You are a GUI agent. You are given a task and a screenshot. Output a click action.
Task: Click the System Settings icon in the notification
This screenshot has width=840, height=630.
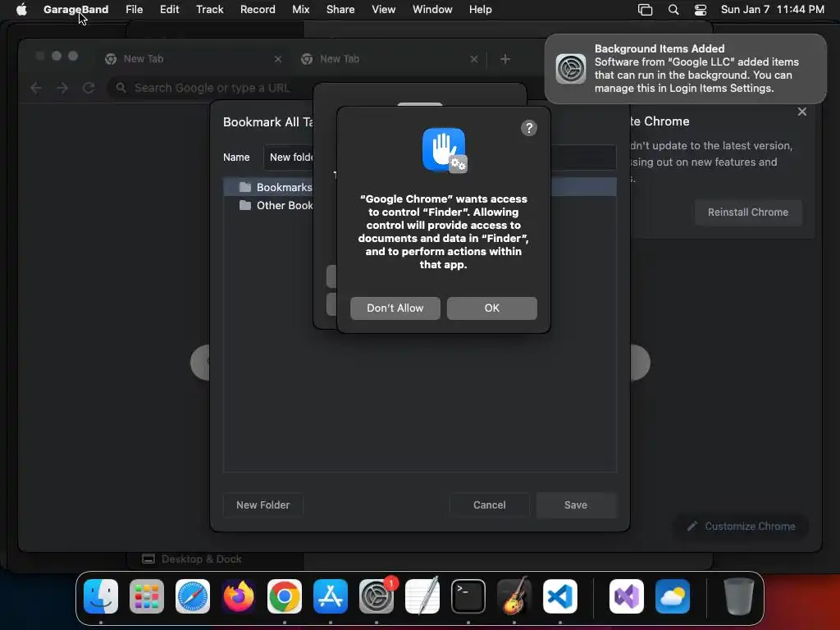point(571,69)
